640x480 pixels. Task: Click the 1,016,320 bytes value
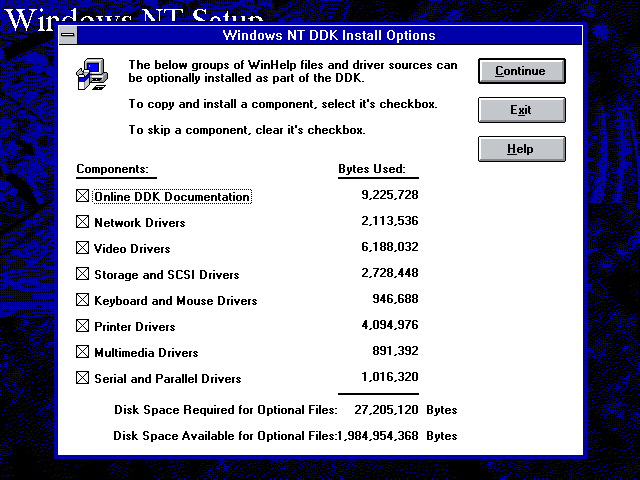390,377
